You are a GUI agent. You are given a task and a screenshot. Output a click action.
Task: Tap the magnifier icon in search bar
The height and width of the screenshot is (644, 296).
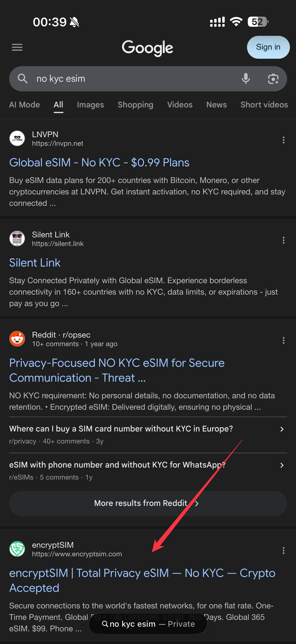pos(22,79)
